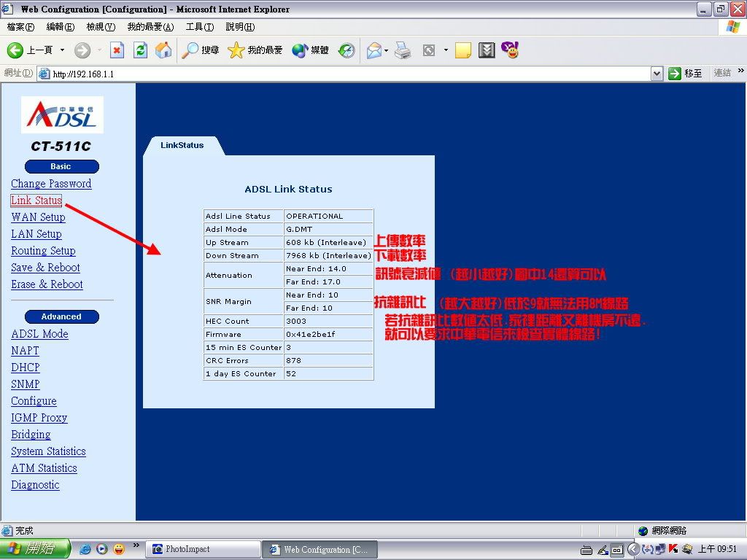
Task: Open the address bar dropdown list
Action: click(x=657, y=74)
